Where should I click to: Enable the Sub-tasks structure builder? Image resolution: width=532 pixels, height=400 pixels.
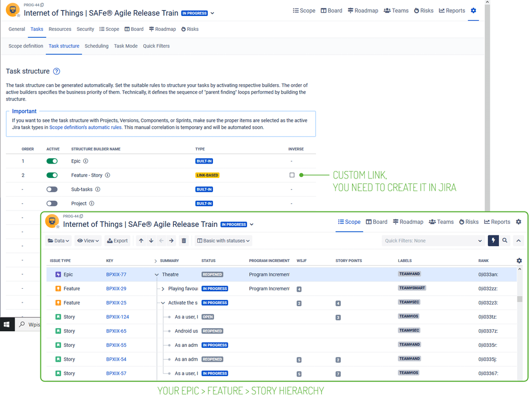tap(52, 189)
